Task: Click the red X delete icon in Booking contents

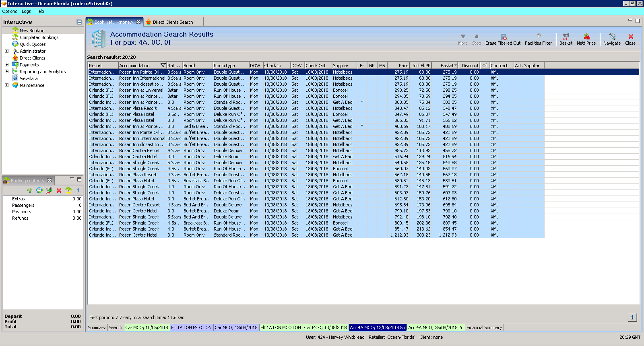Action: 59,190
